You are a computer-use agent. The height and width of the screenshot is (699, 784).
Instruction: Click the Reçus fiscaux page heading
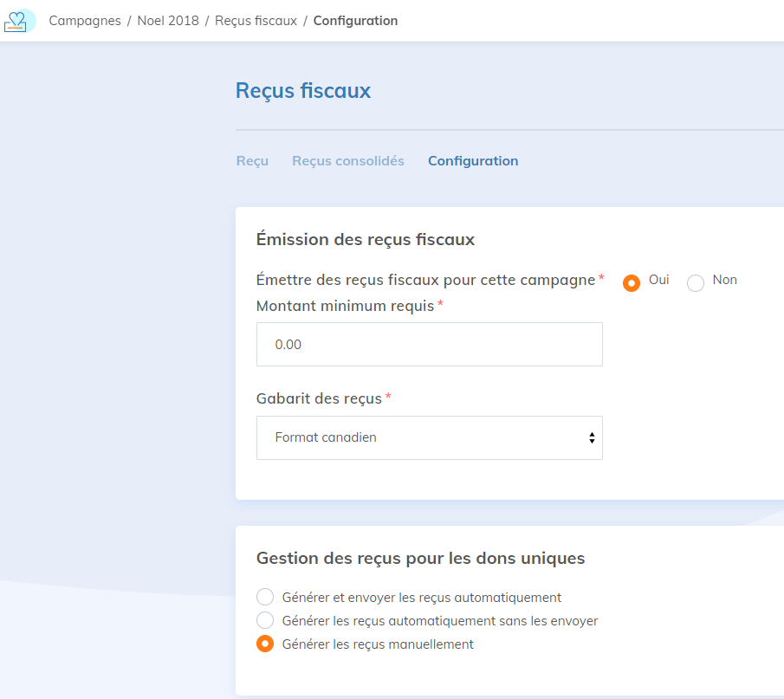tap(303, 91)
